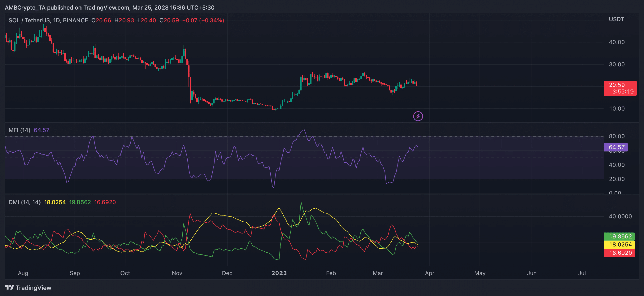Select the SOL / TetherUS, 1D, BINANCE title
This screenshot has width=644, height=296.
[x=48, y=20]
